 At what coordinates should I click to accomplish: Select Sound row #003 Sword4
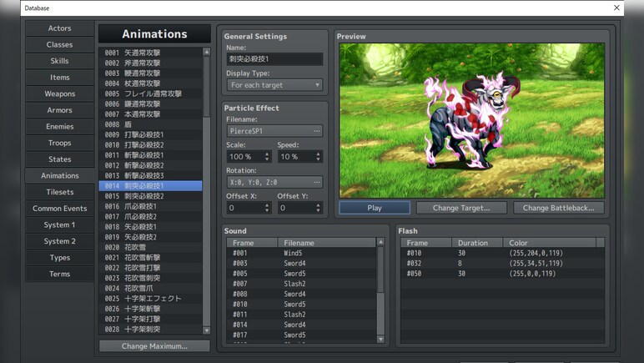pos(301,263)
